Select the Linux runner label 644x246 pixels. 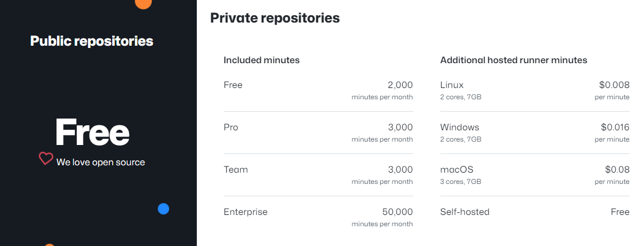click(x=452, y=85)
